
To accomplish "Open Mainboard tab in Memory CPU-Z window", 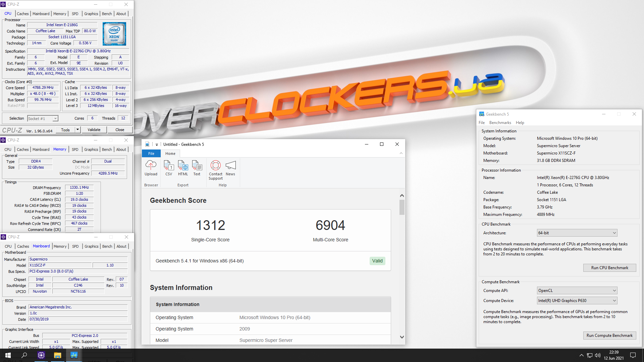I will pos(41,149).
